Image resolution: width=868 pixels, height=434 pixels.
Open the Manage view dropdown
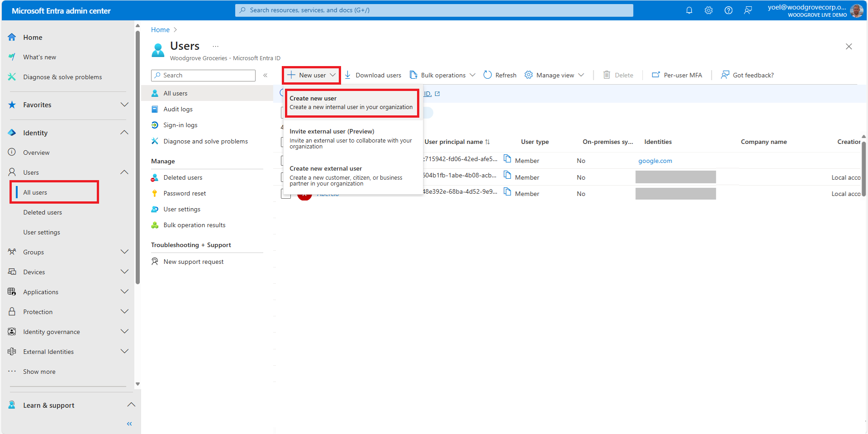click(554, 75)
